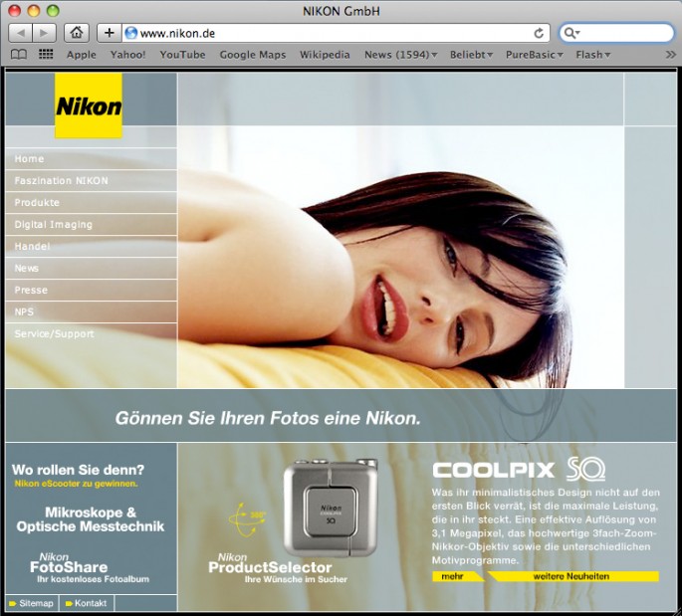Expand the Beliebt bookmark folder
The height and width of the screenshot is (616, 682).
click(471, 55)
